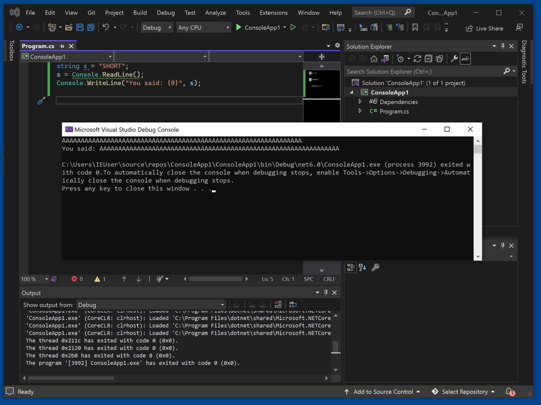
Task: Expand the Dependencies node
Action: tap(360, 102)
